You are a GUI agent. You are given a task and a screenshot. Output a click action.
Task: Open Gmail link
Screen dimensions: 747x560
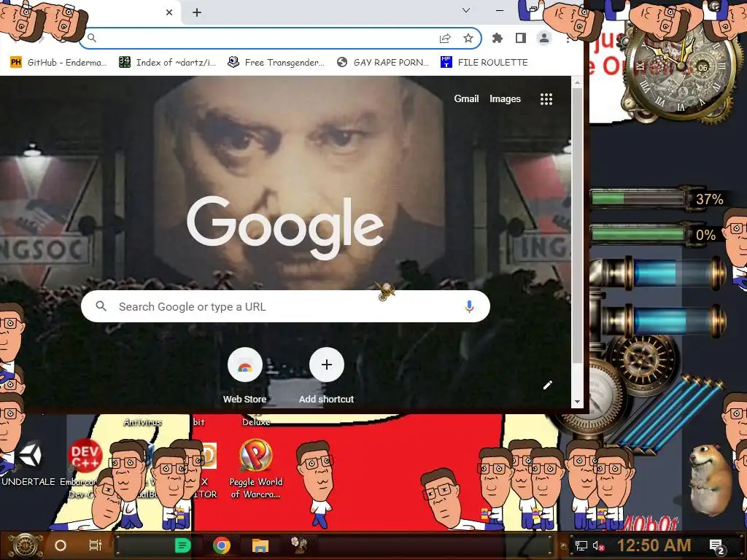click(x=466, y=98)
